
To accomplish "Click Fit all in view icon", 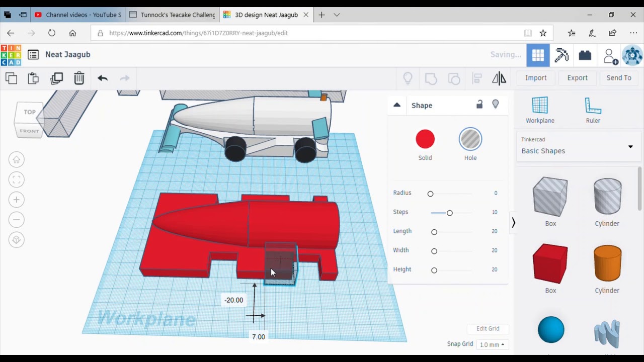I will coord(16,179).
